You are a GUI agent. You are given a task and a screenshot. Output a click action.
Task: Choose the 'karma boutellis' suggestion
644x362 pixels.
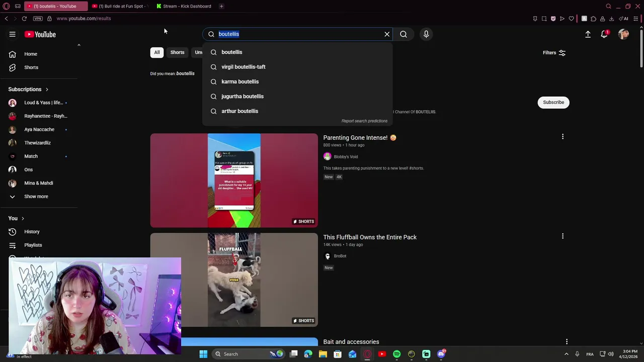[x=297, y=81]
